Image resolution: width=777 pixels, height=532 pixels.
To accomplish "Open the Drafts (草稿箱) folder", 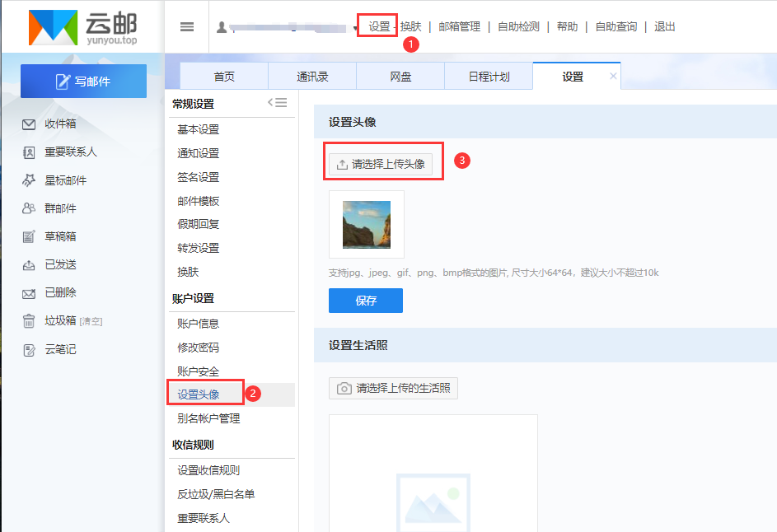I will coord(60,236).
